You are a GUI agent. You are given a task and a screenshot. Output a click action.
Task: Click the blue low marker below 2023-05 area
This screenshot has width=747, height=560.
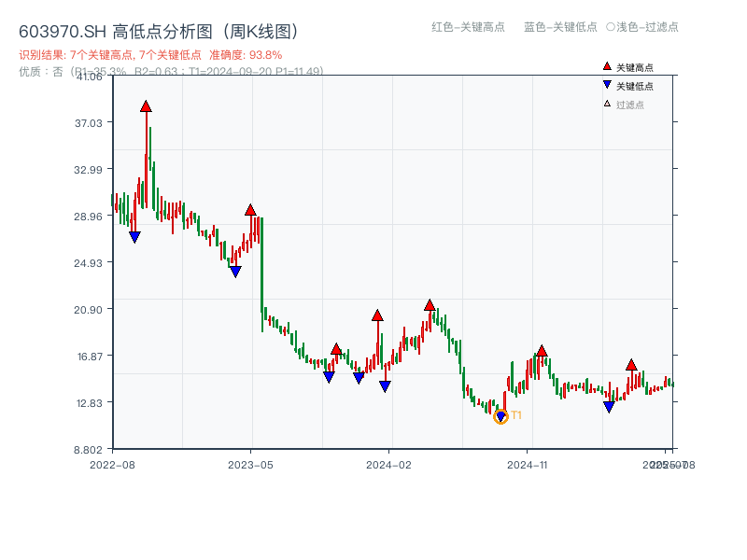coord(235,272)
